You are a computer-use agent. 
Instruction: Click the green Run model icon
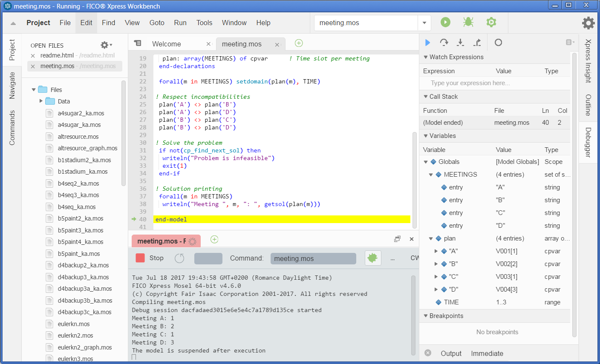click(x=445, y=22)
